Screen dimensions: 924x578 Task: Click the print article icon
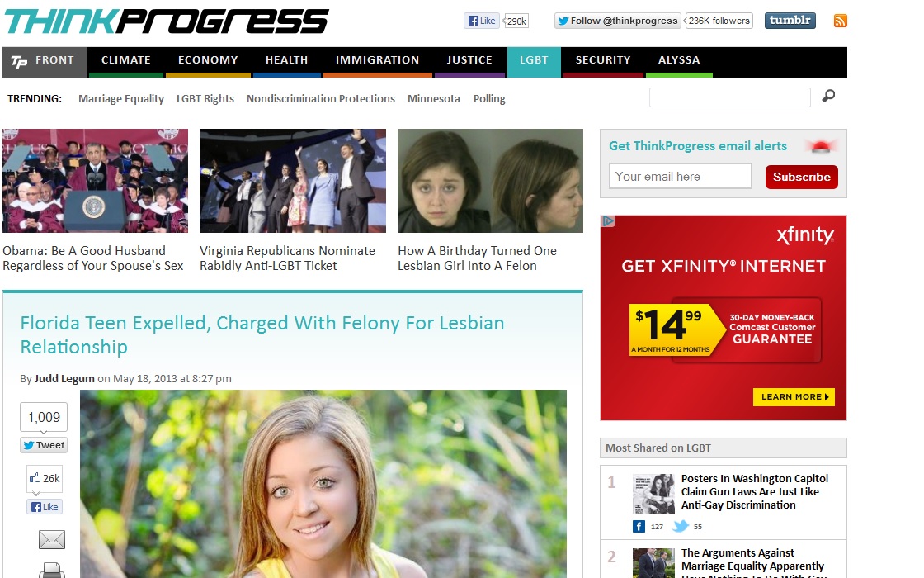[x=52, y=570]
